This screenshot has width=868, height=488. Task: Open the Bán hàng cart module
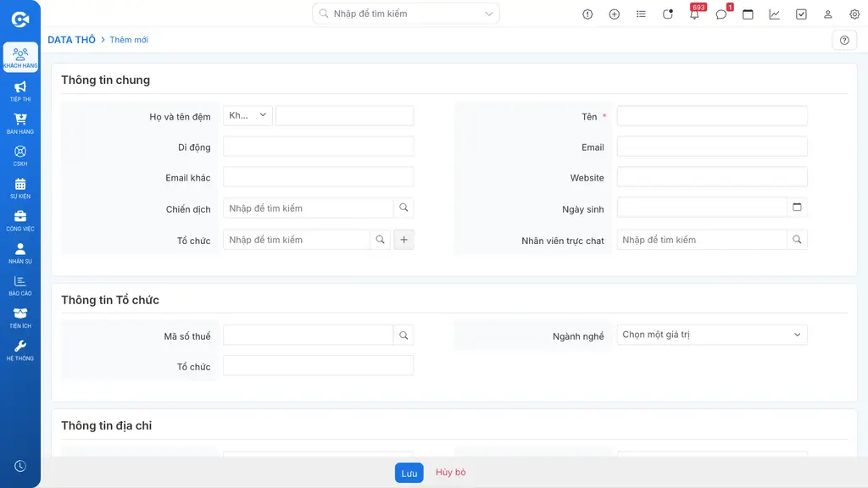(x=20, y=124)
